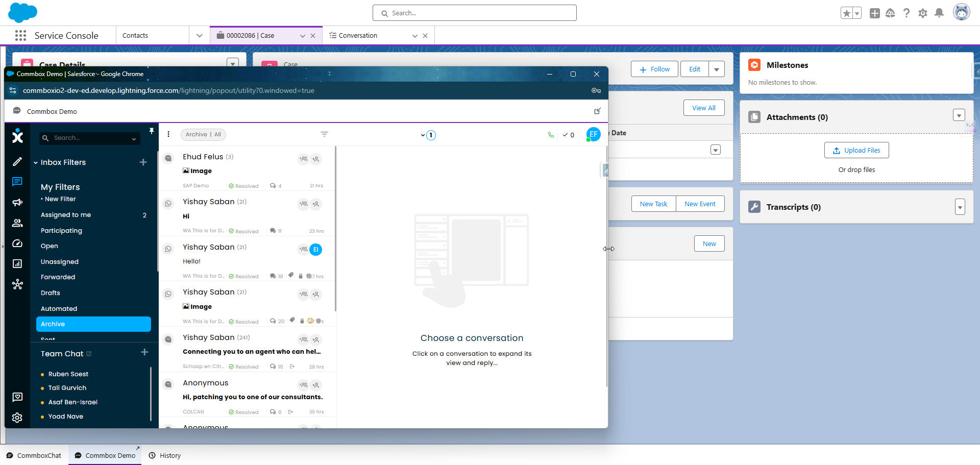Open the Conversation tab dropdown arrow
Screen dimensions: 980x465
(415, 36)
